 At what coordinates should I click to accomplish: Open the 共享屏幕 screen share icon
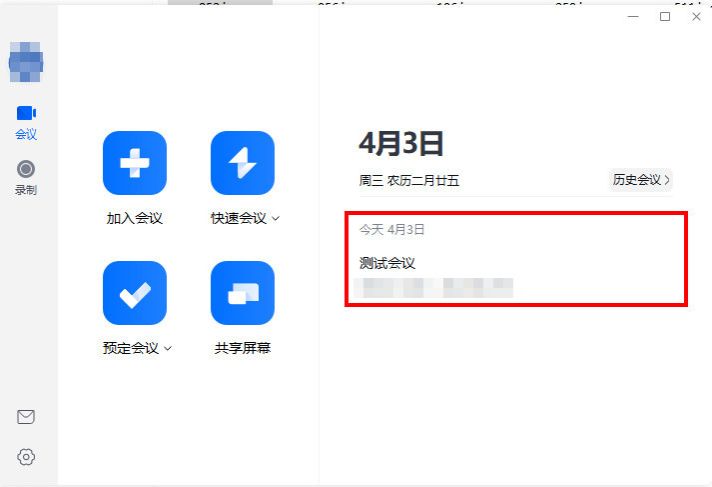242,293
